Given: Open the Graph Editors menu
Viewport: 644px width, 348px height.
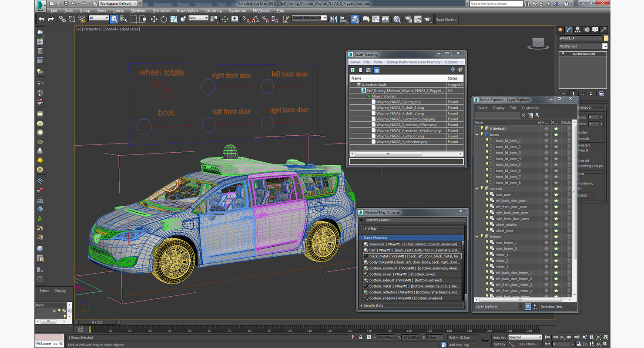Looking at the screenshot, I should pyautogui.click(x=188, y=10).
